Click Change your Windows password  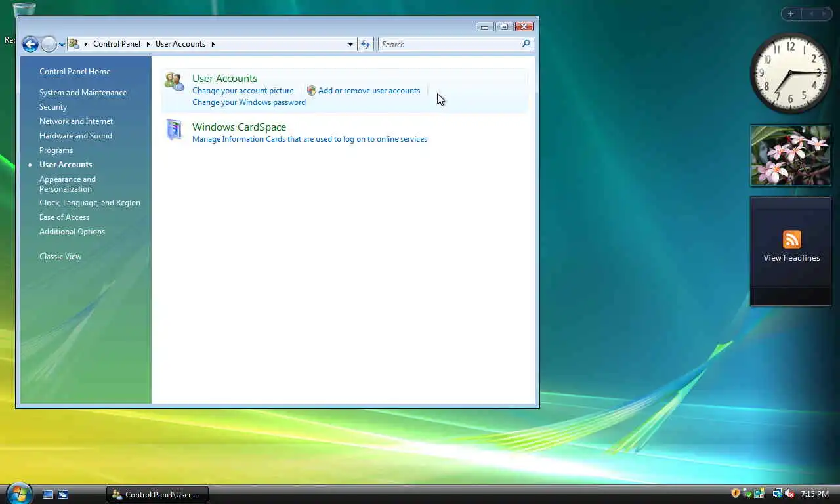tap(249, 102)
